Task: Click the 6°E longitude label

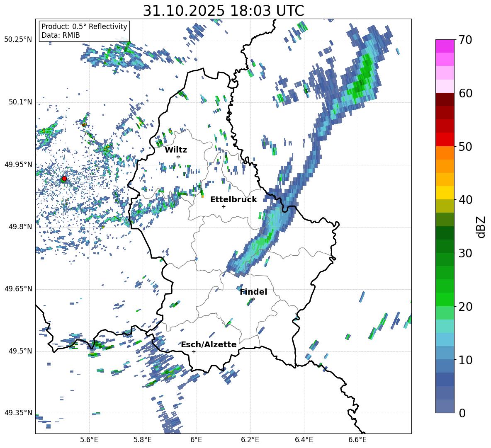Action: [x=196, y=440]
